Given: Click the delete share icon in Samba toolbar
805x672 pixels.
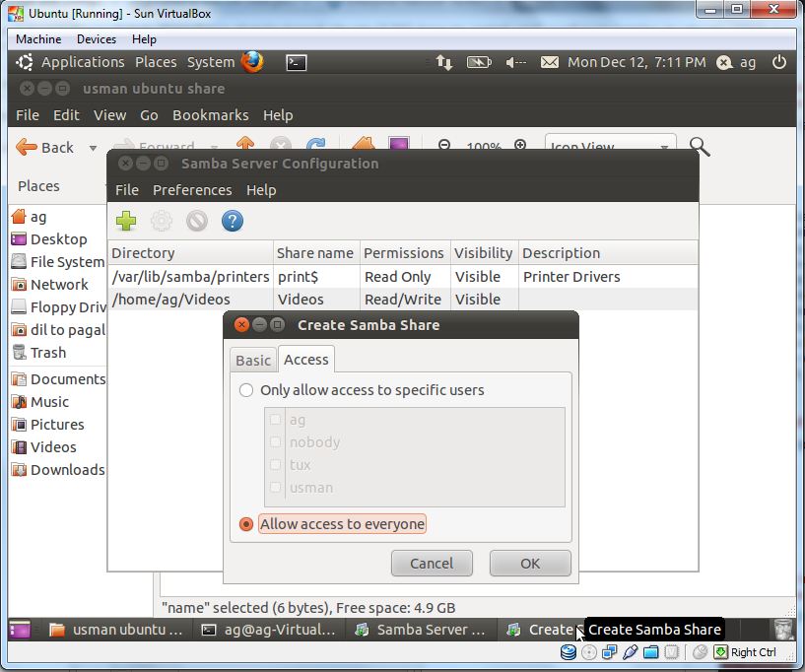Looking at the screenshot, I should (197, 222).
